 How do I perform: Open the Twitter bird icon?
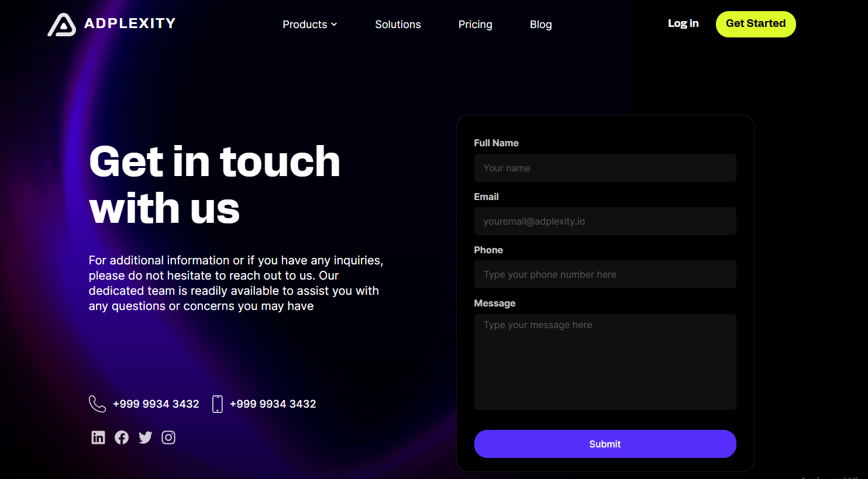tap(145, 437)
